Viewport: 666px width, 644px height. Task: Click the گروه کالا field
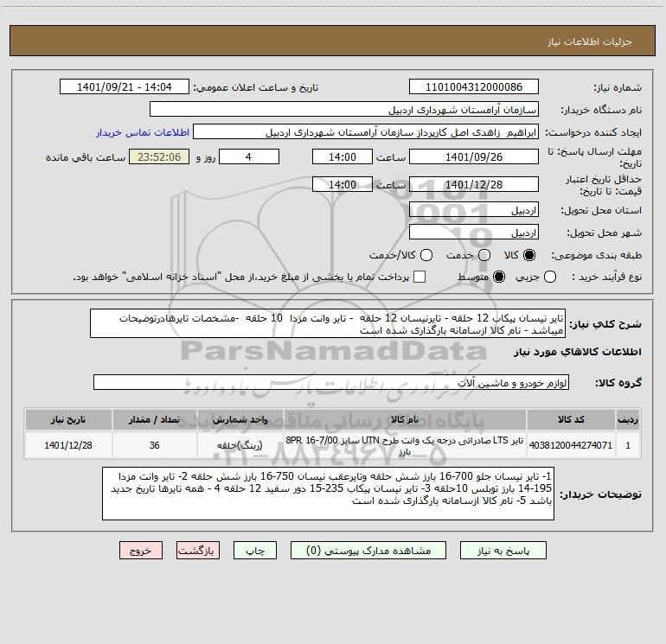(x=331, y=382)
